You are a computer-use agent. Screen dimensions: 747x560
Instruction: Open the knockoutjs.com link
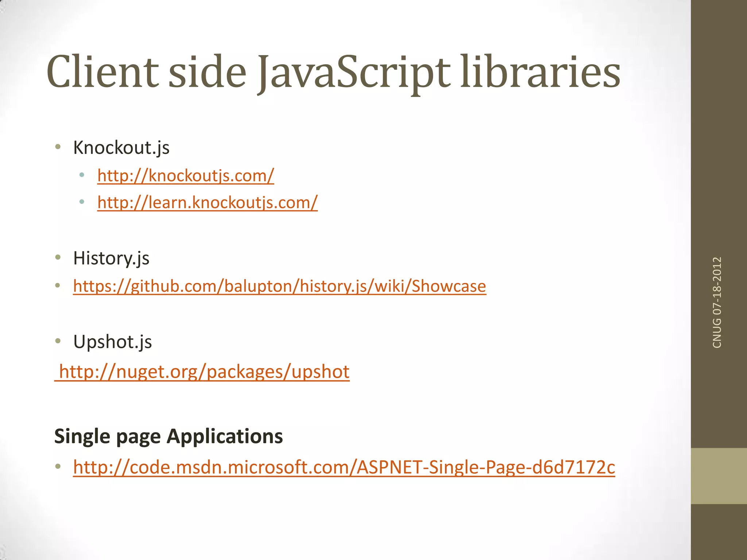pos(185,176)
